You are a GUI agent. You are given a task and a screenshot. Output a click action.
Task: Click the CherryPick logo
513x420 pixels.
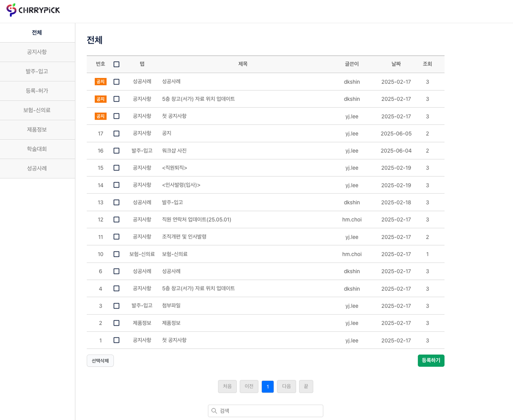(x=33, y=10)
